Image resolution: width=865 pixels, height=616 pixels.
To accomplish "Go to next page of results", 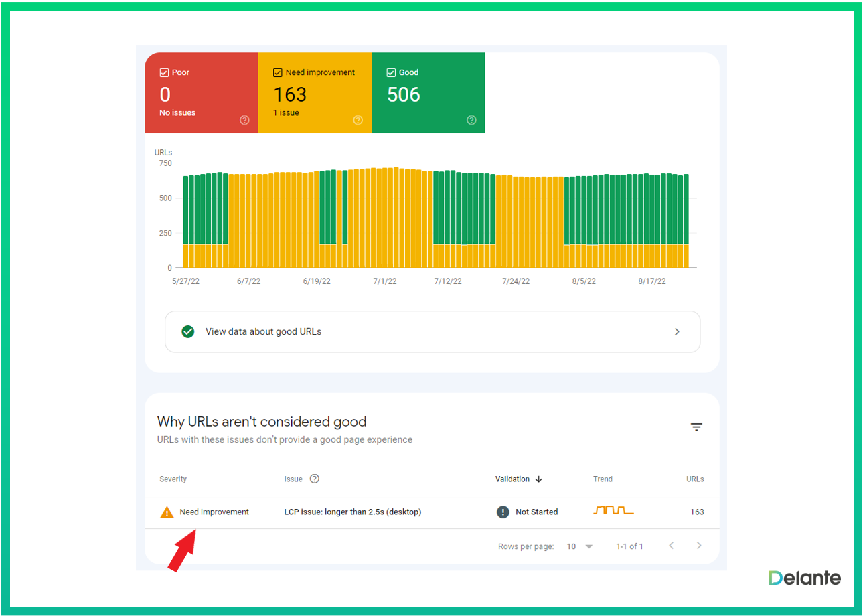I will [699, 546].
